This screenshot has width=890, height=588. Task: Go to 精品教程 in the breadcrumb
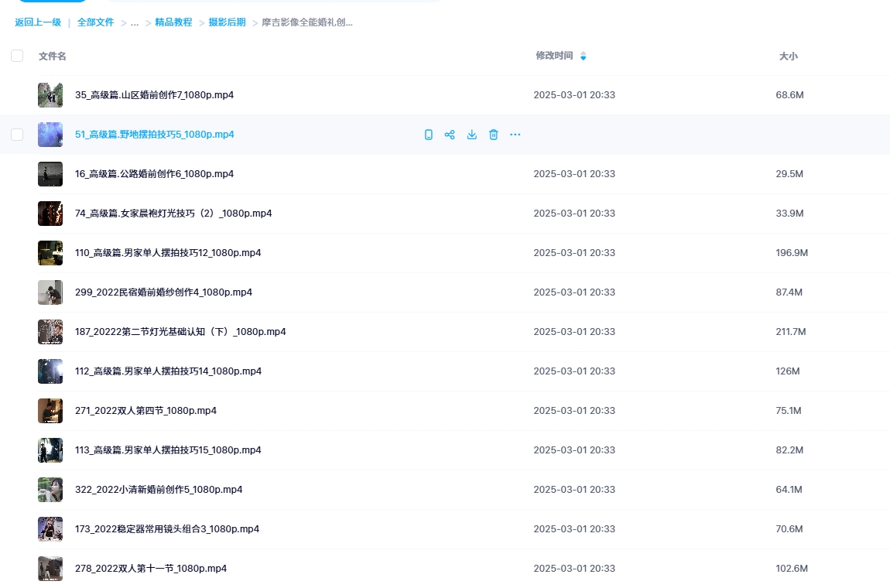point(173,23)
